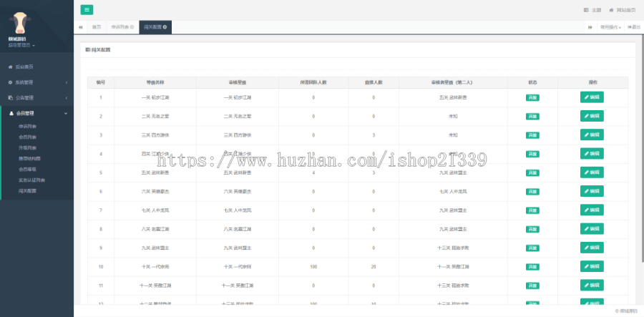Edit row 3 三关 level
The image size is (644, 317).
(x=592, y=135)
